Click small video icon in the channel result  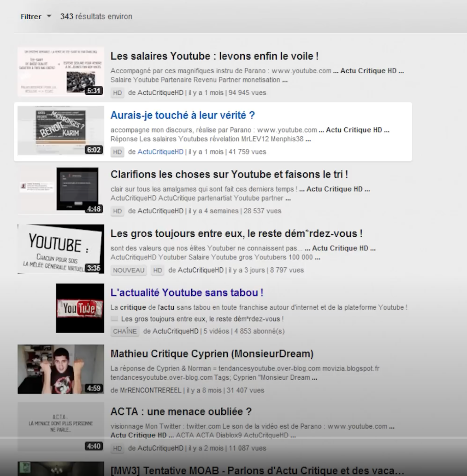tap(114, 319)
